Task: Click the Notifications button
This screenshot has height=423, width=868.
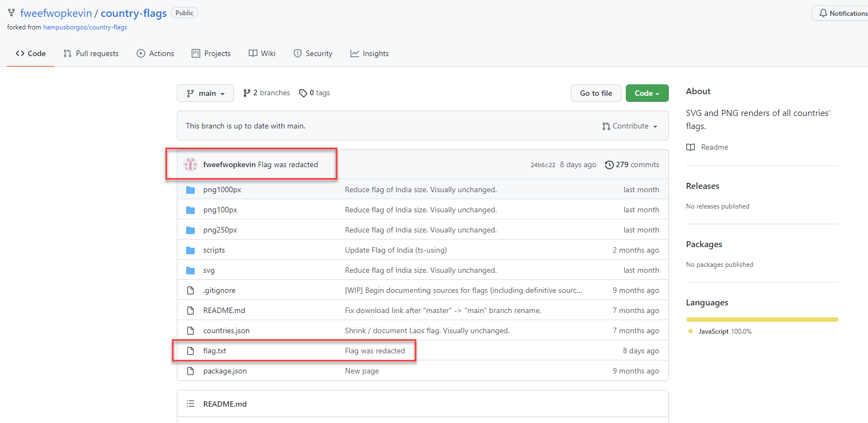Action: point(840,13)
